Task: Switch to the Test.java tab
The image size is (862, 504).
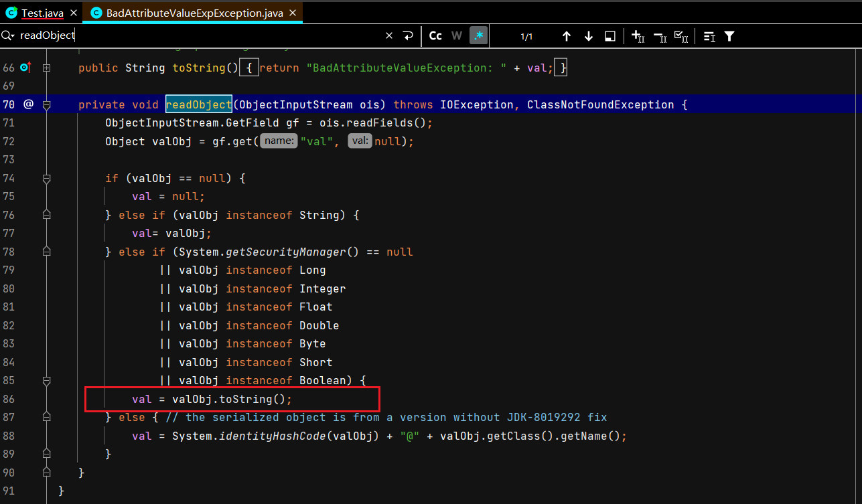Action: [x=42, y=13]
